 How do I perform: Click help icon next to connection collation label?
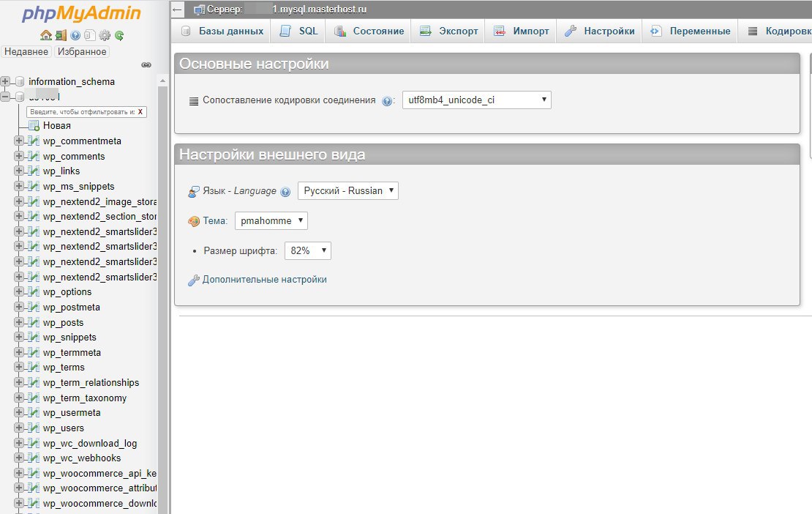pos(387,101)
